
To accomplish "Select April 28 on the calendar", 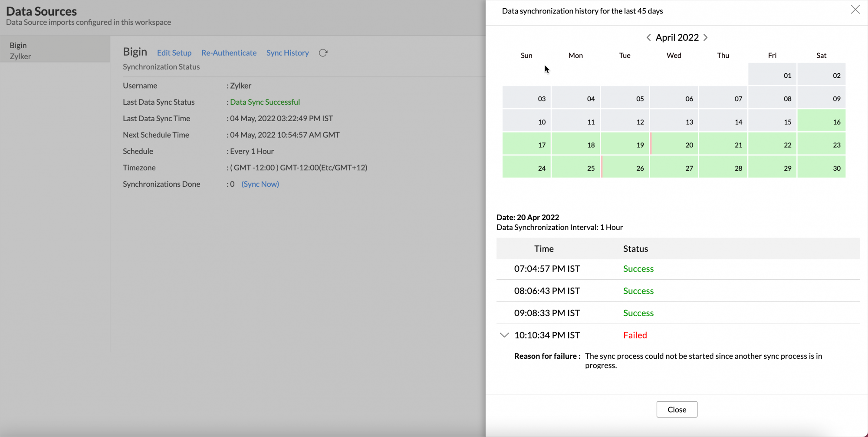I will pyautogui.click(x=723, y=167).
